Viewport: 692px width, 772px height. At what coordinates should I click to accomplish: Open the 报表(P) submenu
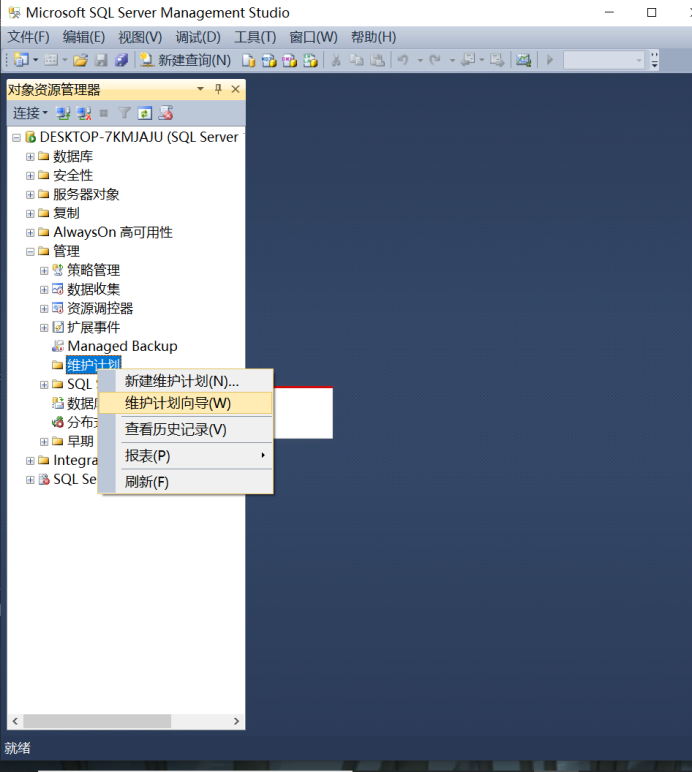coord(186,456)
